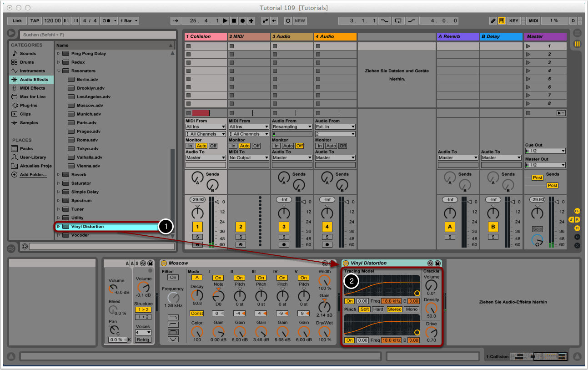Solo track 1 Collision
Image resolution: width=588 pixels, height=370 pixels.
click(x=197, y=237)
